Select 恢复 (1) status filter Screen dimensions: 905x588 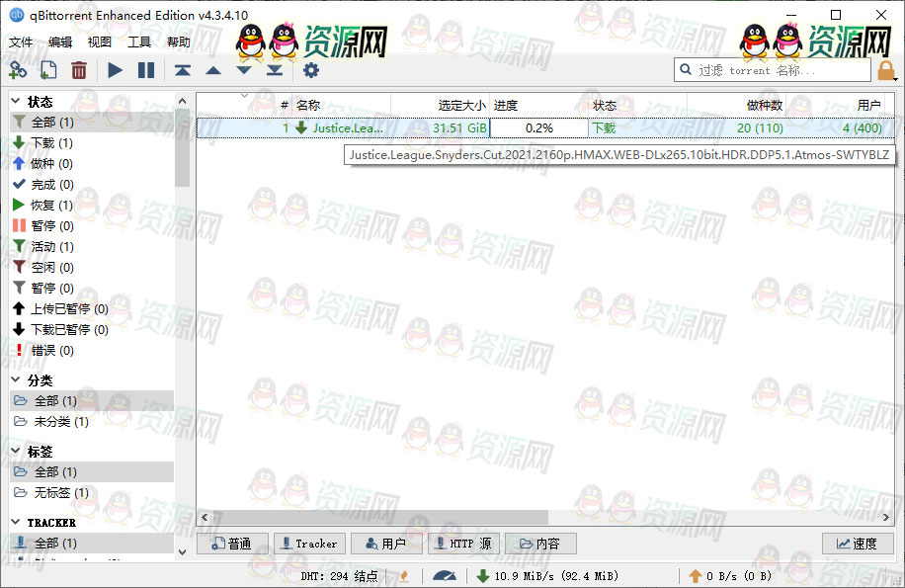point(92,205)
